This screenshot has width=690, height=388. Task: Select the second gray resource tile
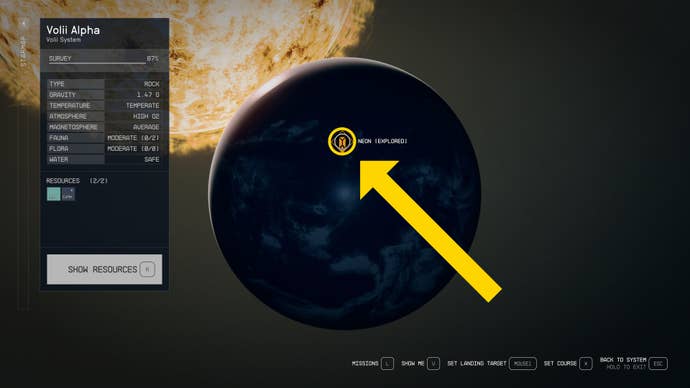point(68,194)
